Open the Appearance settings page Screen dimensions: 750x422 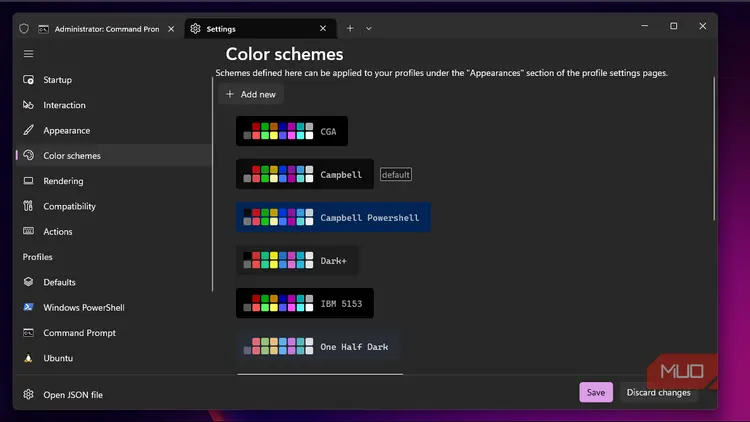(114, 130)
